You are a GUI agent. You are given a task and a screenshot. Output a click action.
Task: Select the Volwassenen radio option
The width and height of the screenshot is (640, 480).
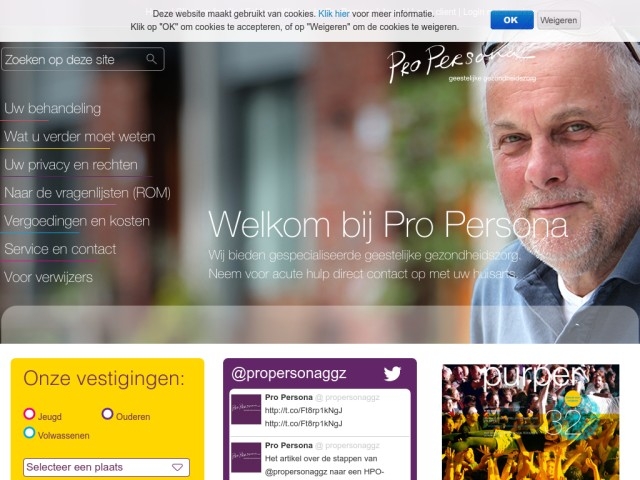[29, 433]
